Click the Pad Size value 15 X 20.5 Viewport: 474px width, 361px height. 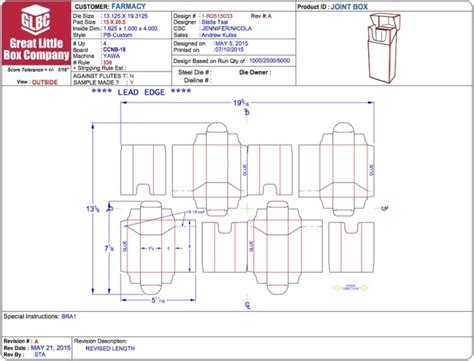pos(114,22)
